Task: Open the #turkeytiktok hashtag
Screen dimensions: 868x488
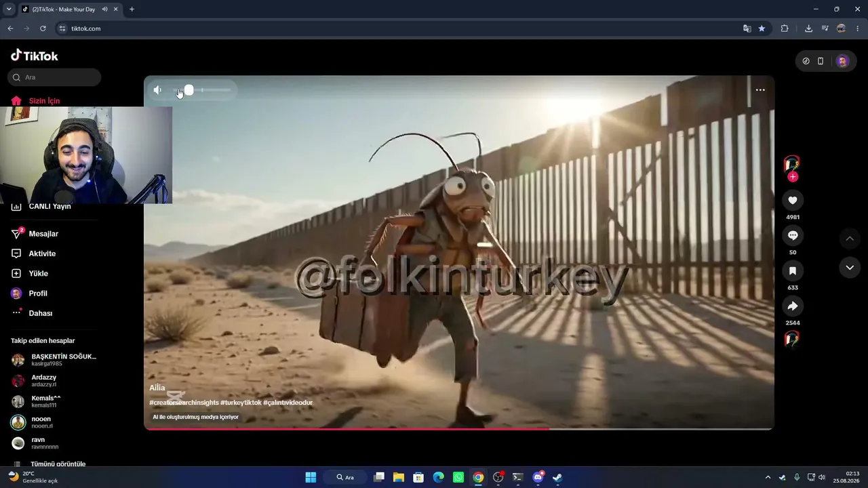Action: [x=241, y=403]
